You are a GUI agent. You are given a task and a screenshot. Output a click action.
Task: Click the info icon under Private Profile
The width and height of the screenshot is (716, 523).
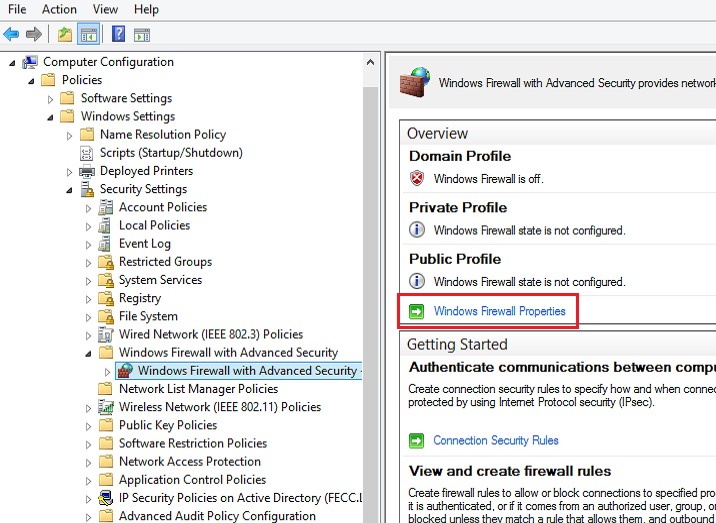tap(416, 230)
